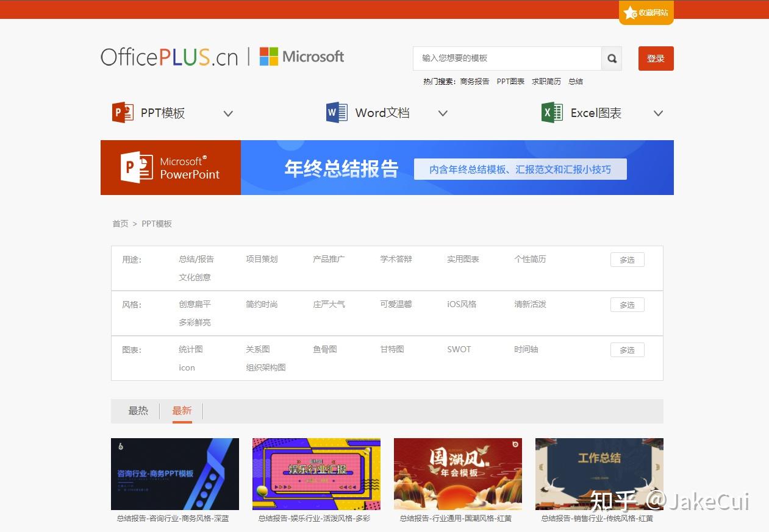Open the 国潮风 red template thumbnail
Viewport: 769px width, 532px height.
pyautogui.click(x=458, y=473)
